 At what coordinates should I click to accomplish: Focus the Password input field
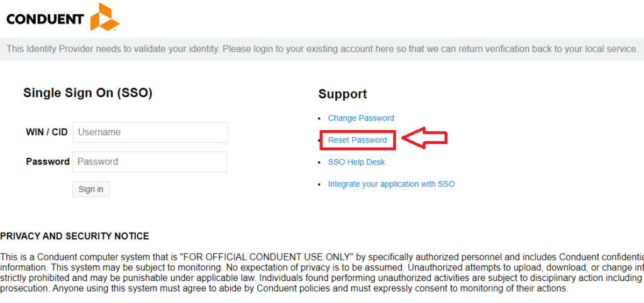(x=150, y=162)
